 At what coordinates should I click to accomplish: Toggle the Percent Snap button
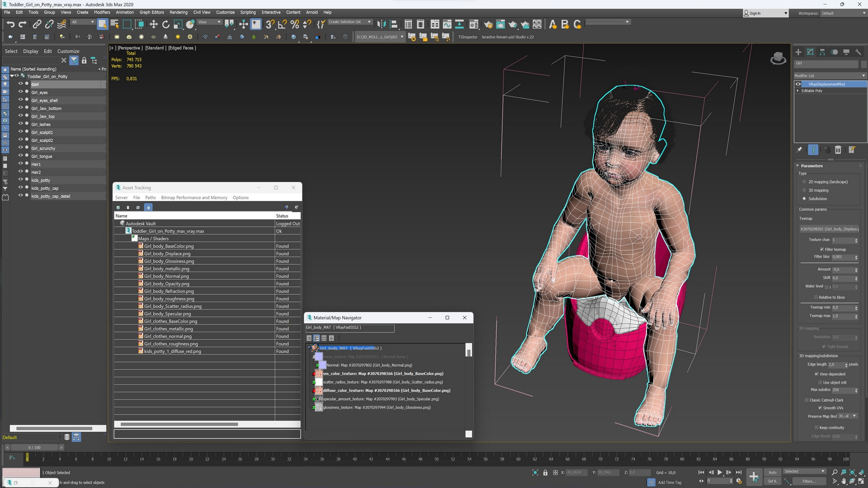click(295, 24)
